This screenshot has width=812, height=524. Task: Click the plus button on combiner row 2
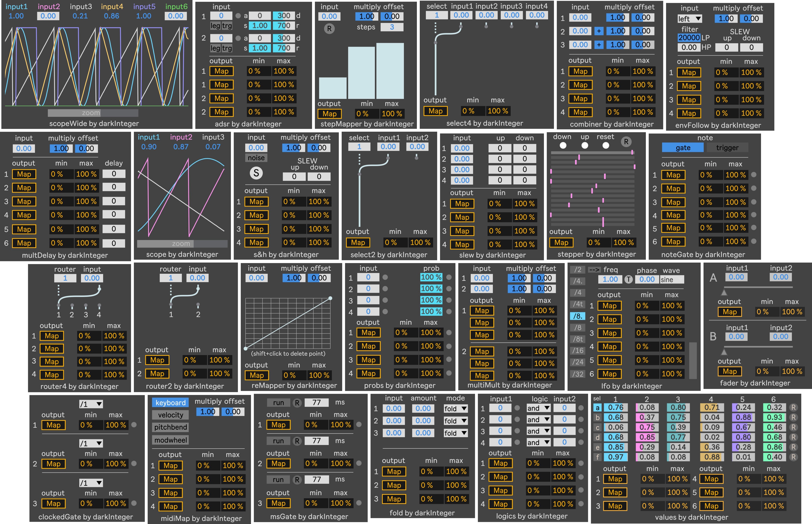(599, 31)
